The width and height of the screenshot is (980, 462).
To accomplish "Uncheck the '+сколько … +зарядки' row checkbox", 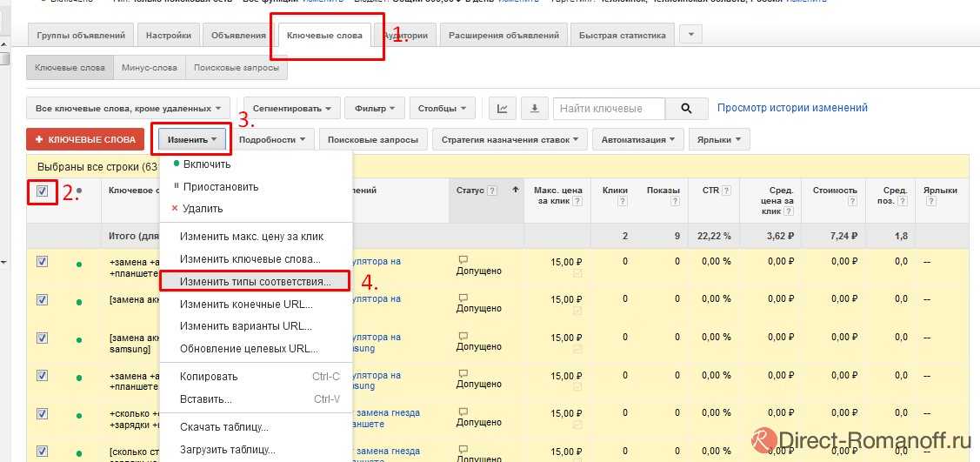I will click(42, 413).
